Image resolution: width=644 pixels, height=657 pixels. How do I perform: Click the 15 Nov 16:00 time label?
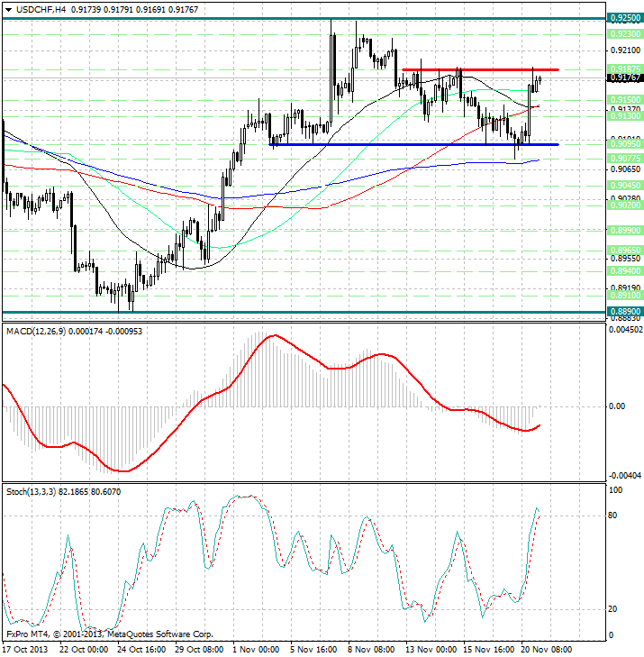click(488, 650)
